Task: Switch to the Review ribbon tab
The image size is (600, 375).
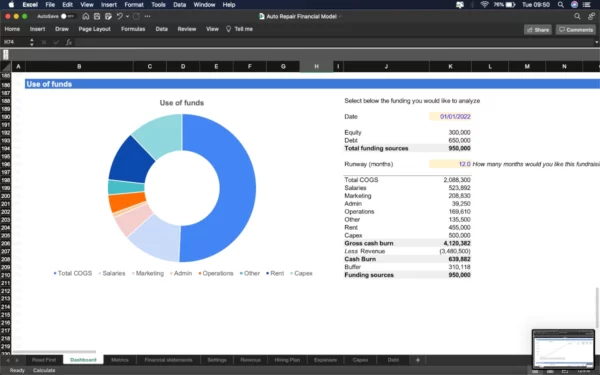Action: (187, 29)
